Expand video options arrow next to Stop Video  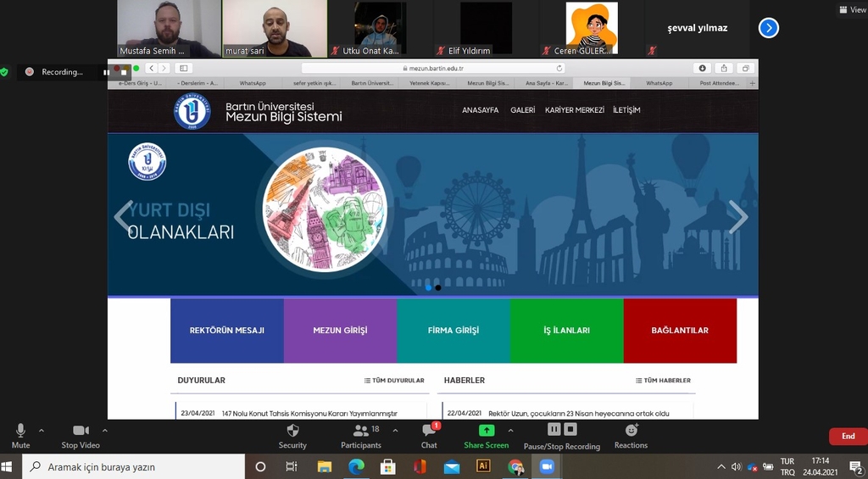click(105, 431)
